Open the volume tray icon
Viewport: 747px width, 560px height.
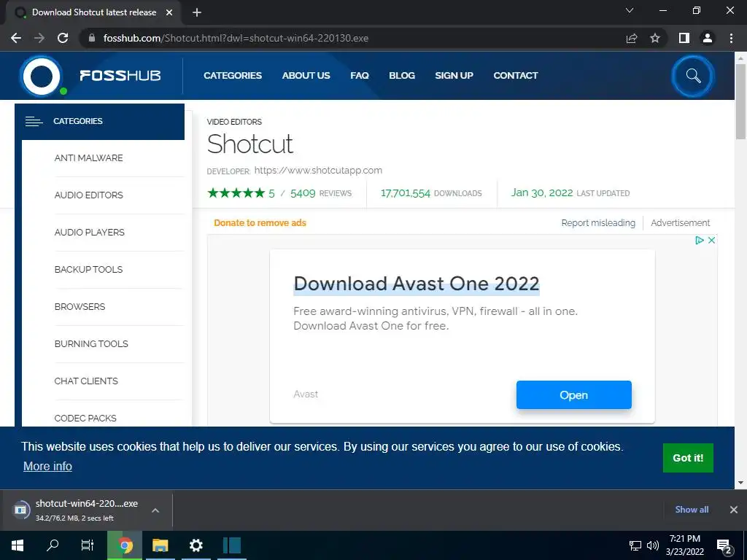pyautogui.click(x=653, y=545)
